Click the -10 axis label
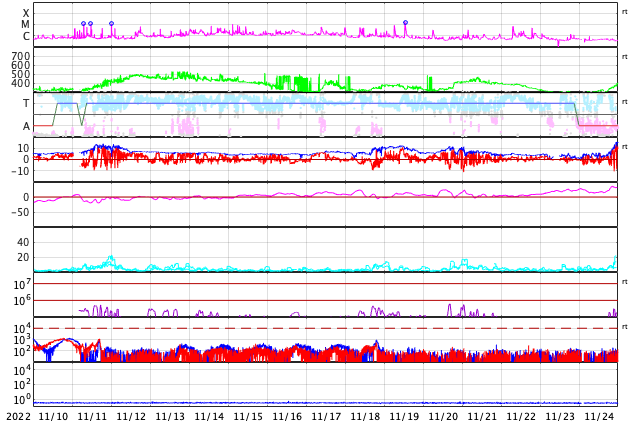The width and height of the screenshot is (634, 424). click(20, 171)
